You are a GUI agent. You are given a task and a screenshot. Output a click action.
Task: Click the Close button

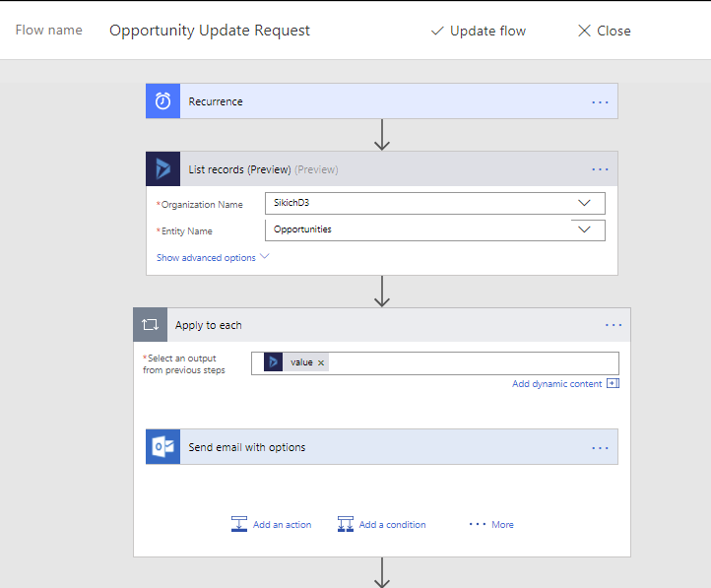(x=604, y=31)
